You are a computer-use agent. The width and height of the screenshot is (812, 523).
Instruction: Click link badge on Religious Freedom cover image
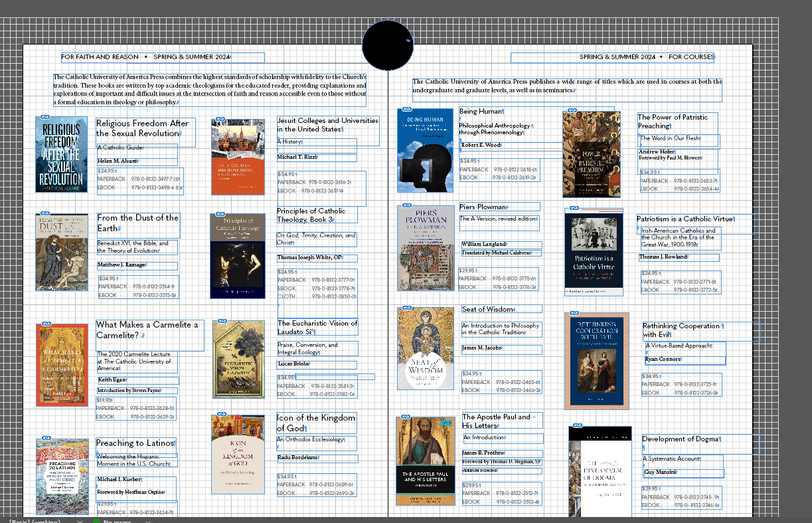point(45,117)
